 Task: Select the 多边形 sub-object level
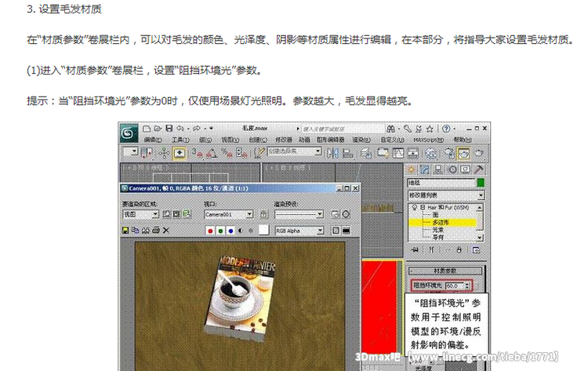[441, 223]
